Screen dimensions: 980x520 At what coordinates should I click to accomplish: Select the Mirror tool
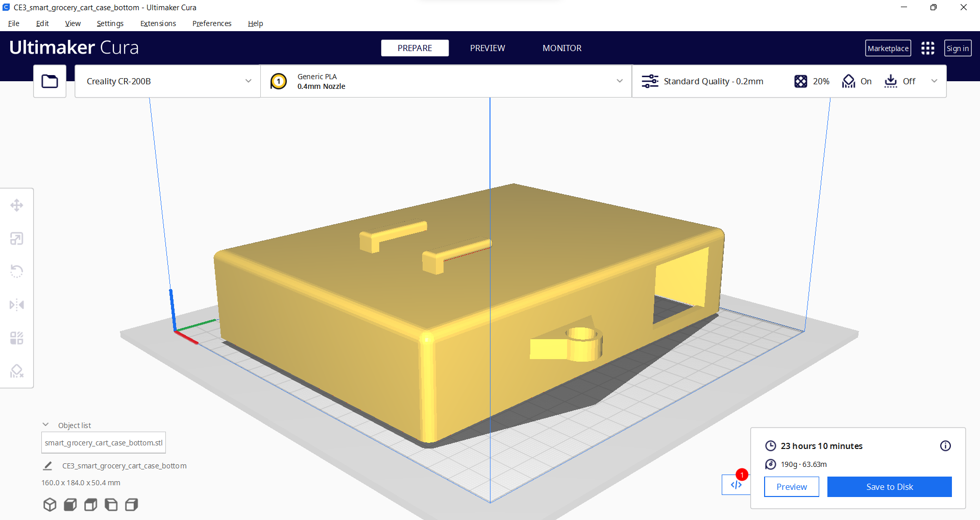17,305
